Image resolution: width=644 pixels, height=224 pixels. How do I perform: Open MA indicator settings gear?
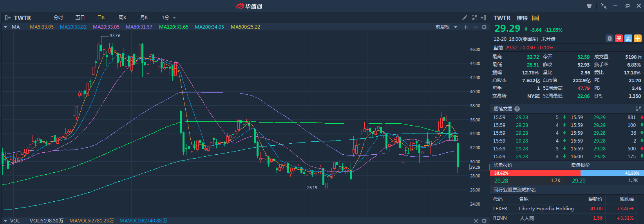484,27
